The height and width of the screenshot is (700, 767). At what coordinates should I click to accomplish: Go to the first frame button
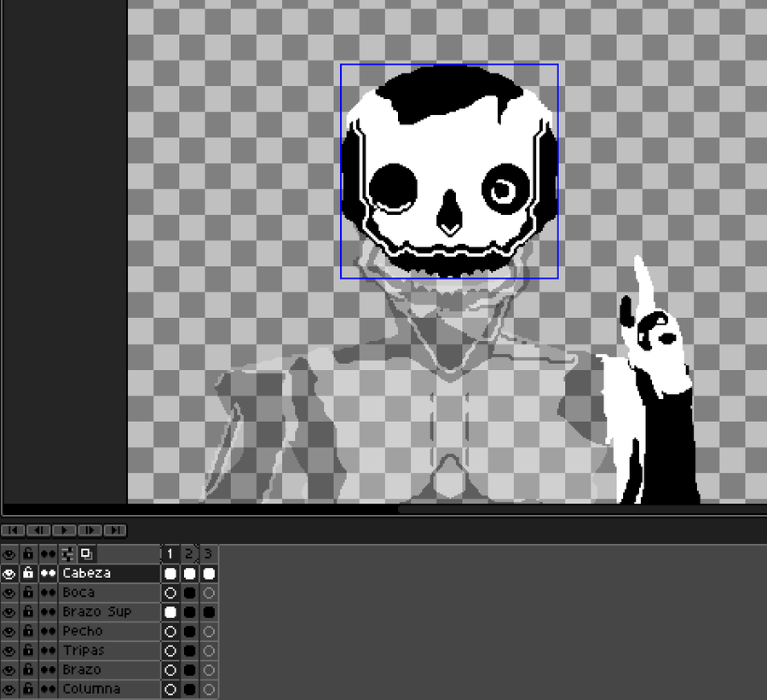(x=13, y=530)
